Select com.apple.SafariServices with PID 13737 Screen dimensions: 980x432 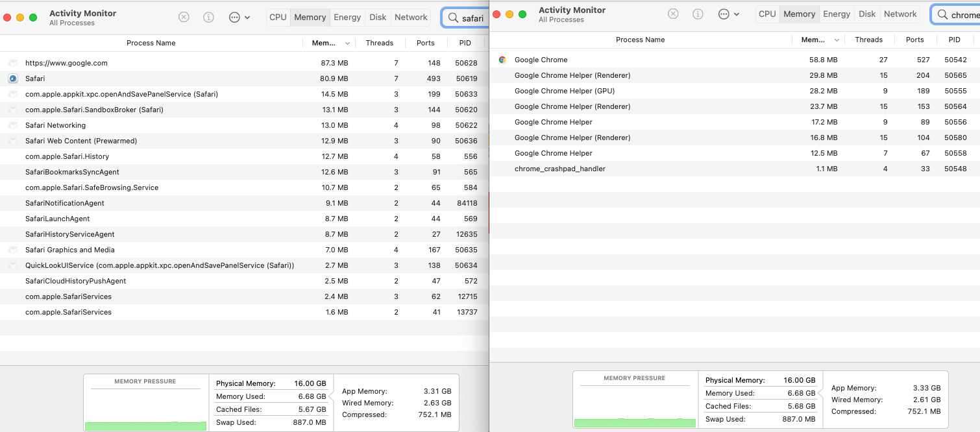click(244, 312)
